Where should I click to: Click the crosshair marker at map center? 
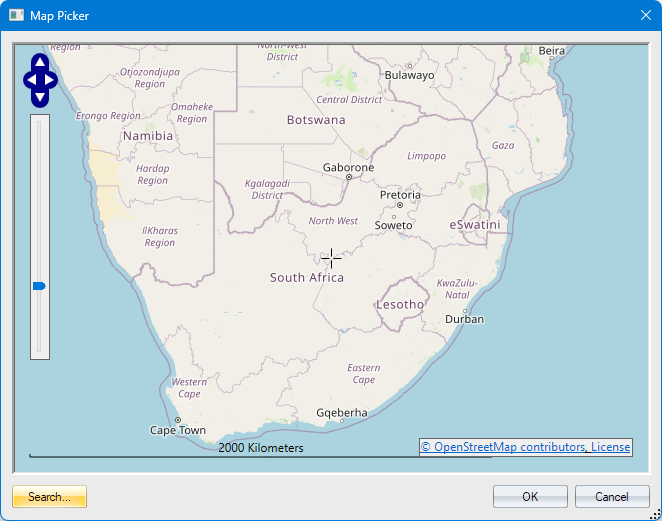331,258
